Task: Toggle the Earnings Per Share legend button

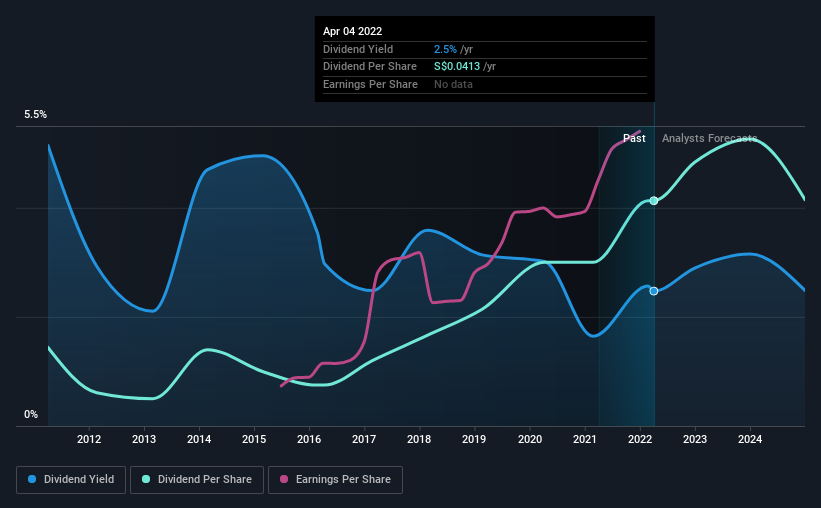Action: (335, 480)
